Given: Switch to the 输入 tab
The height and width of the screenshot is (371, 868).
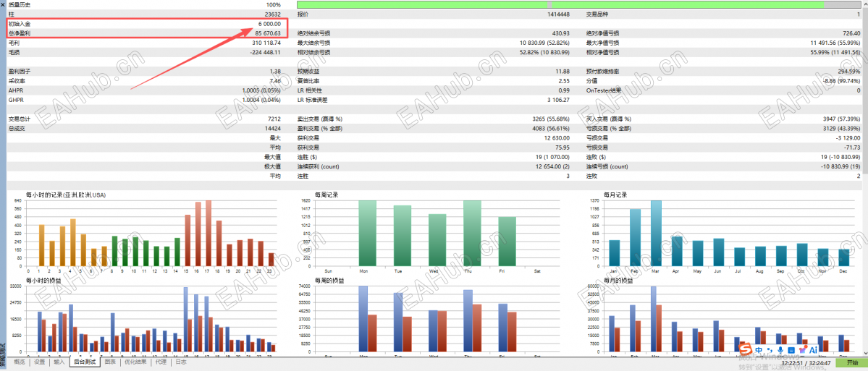Looking at the screenshot, I should 59,362.
